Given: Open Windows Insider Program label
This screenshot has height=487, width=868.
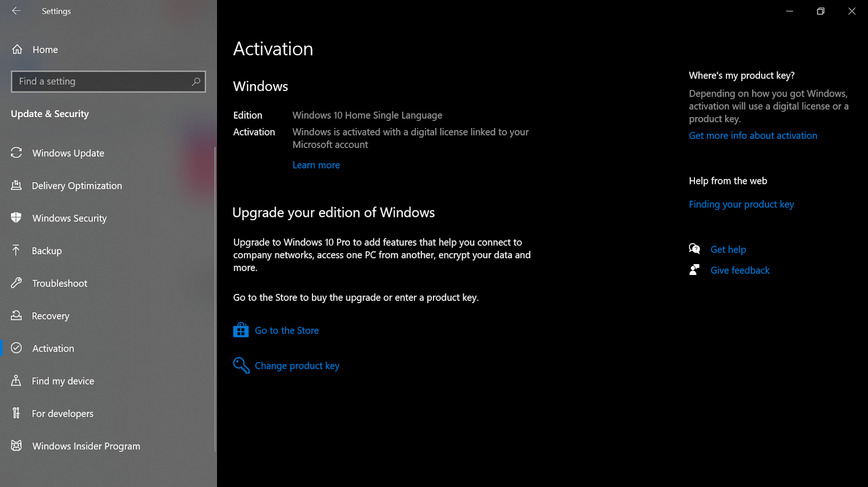Looking at the screenshot, I should [x=86, y=446].
